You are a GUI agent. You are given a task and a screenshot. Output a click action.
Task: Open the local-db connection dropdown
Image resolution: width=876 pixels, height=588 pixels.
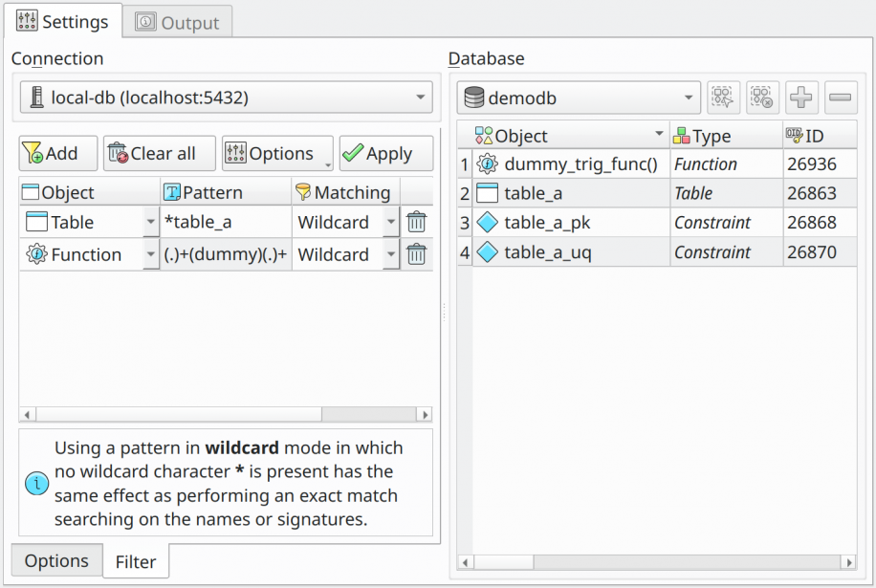tap(227, 98)
